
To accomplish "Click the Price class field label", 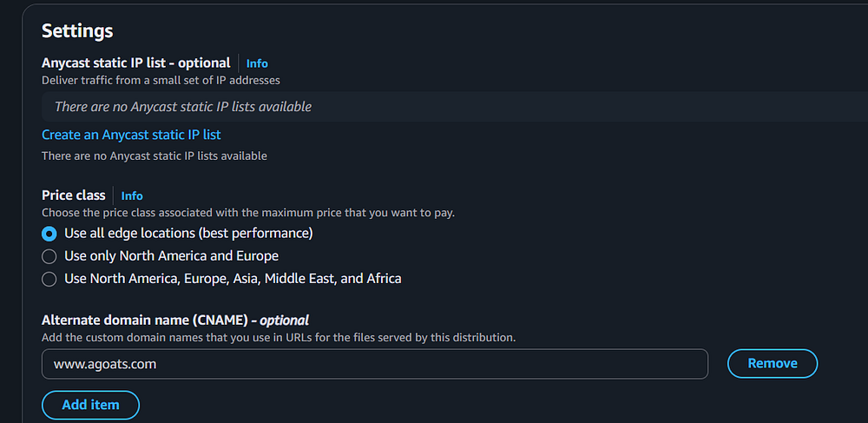I will (x=74, y=195).
